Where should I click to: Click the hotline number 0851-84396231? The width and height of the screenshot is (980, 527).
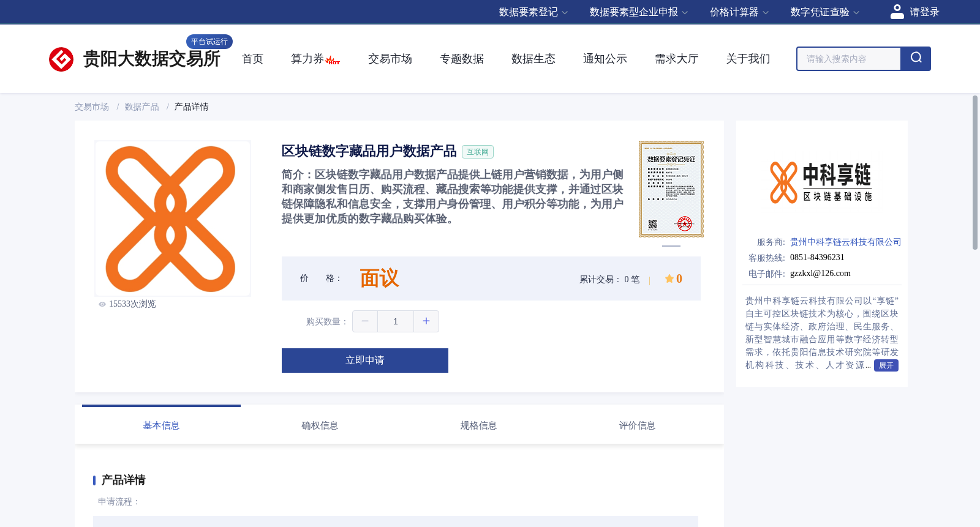coord(817,258)
